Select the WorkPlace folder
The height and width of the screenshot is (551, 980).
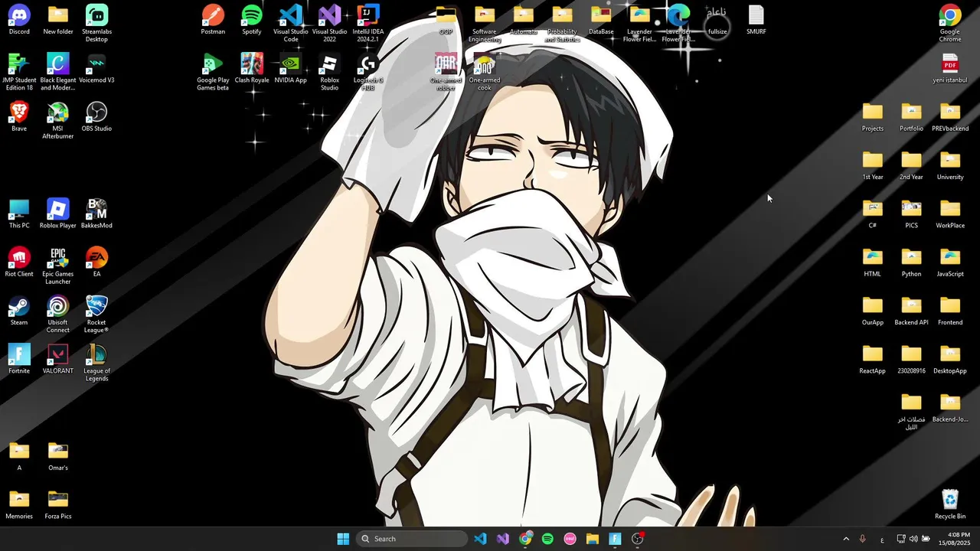pos(950,214)
